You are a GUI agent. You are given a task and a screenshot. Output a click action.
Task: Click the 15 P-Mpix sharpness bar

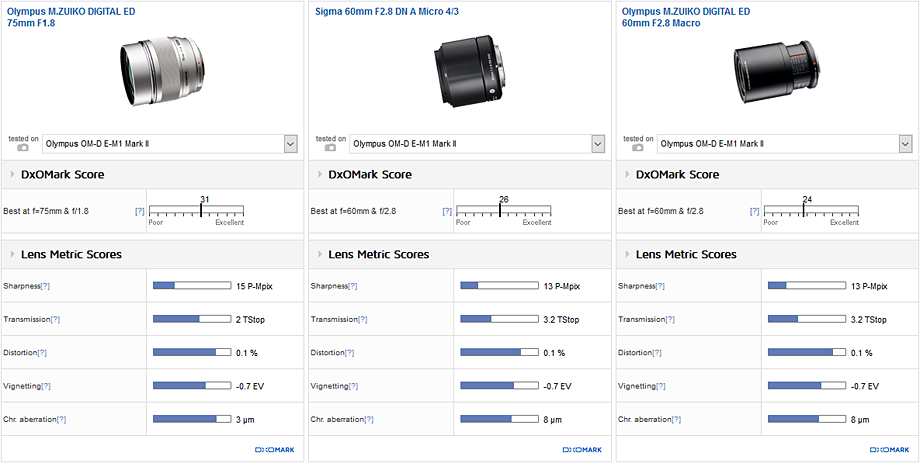tap(192, 286)
